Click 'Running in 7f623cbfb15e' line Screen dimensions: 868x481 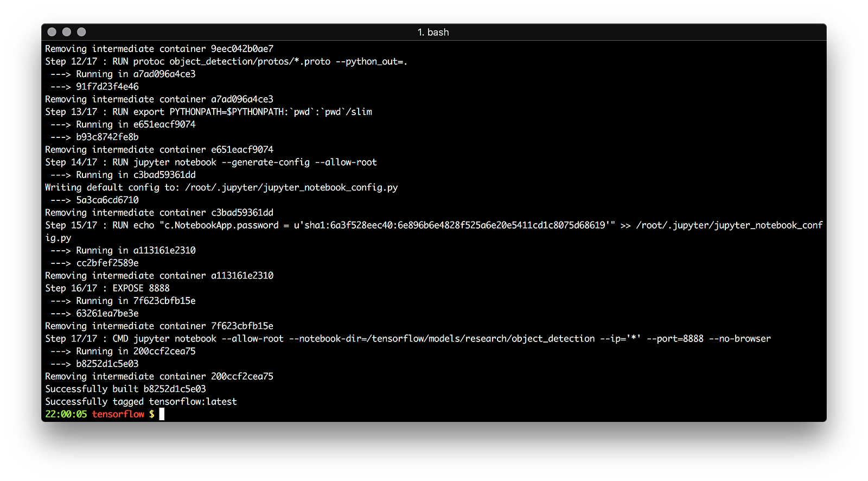pyautogui.click(x=123, y=301)
